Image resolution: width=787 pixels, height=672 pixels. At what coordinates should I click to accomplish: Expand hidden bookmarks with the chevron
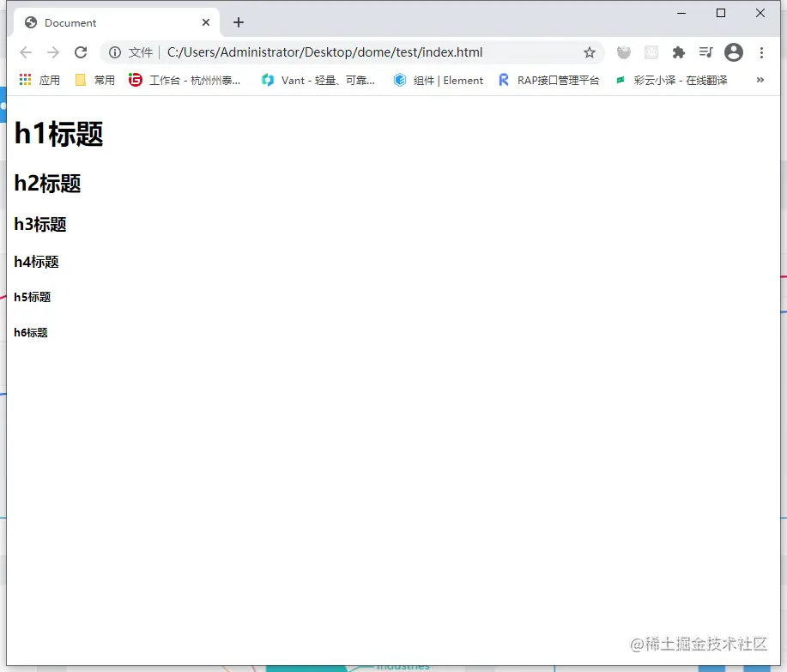coord(759,80)
